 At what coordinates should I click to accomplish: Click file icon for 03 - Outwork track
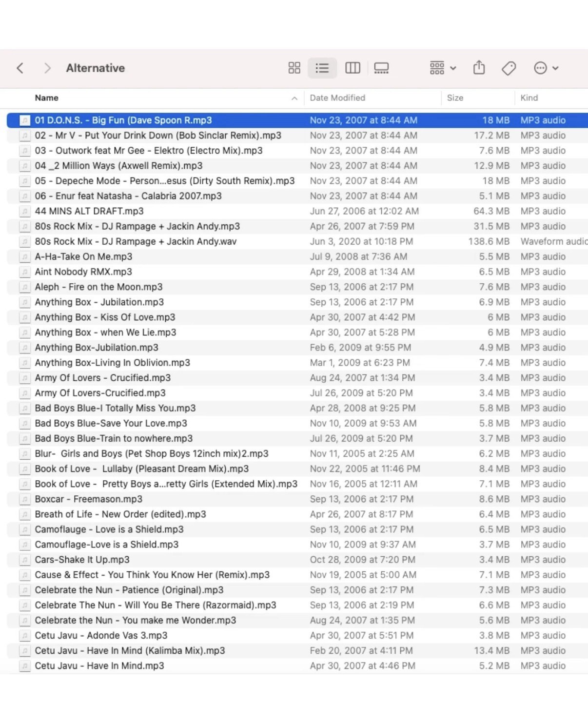click(x=24, y=151)
